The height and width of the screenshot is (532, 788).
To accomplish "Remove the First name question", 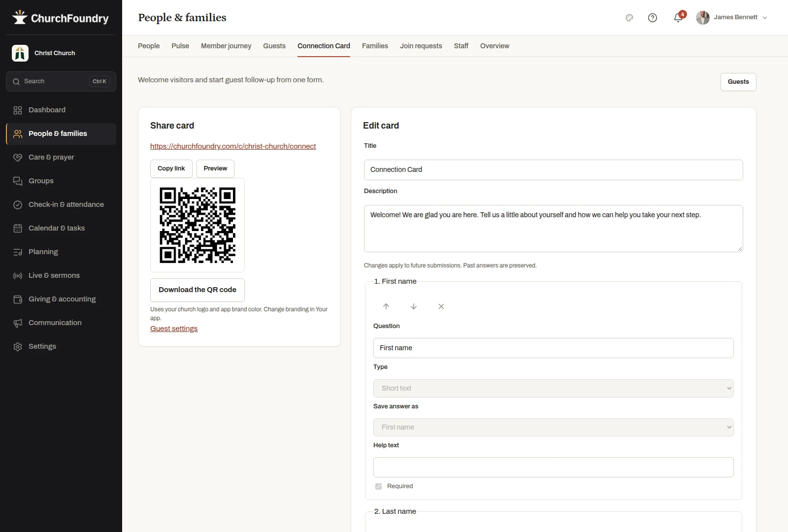I will click(x=441, y=306).
